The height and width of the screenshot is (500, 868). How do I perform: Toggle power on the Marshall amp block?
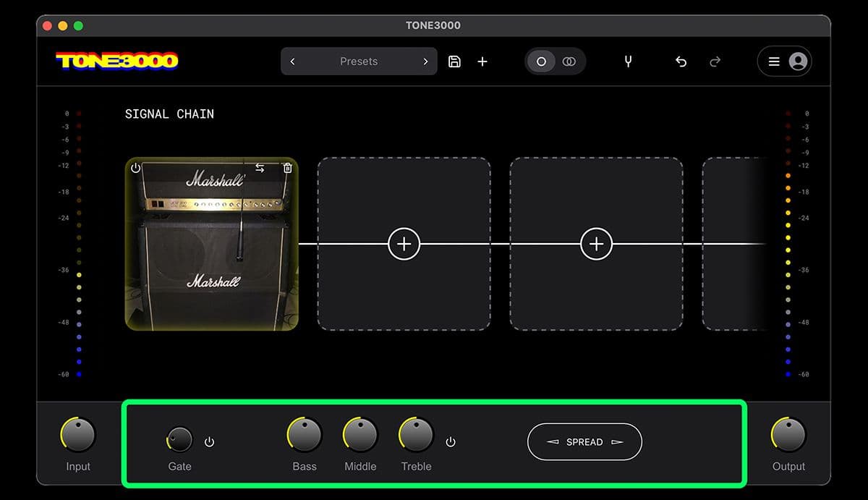pyautogui.click(x=135, y=168)
